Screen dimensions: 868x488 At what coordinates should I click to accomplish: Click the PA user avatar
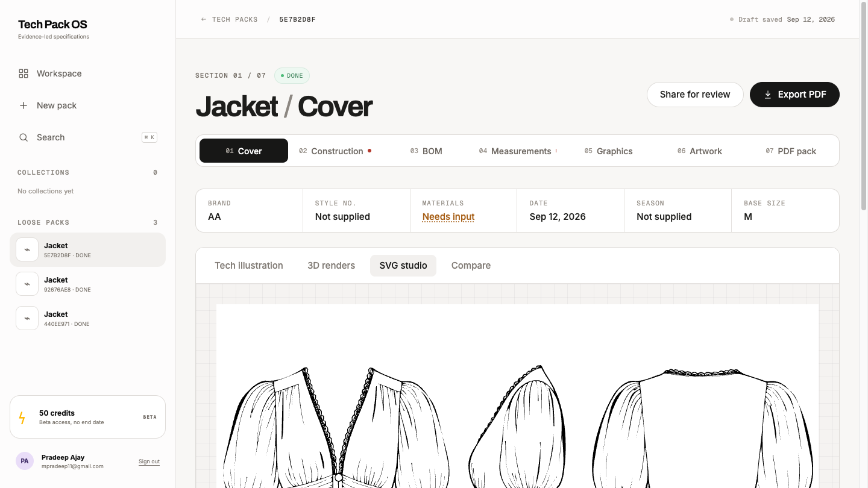pos(25,461)
